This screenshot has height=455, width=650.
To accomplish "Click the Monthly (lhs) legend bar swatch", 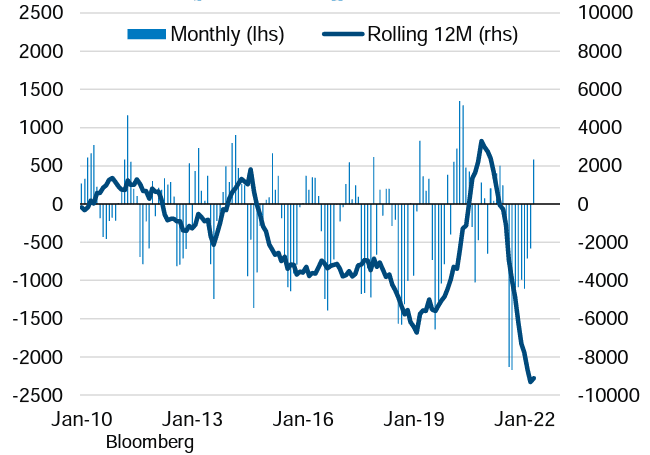I will pyautogui.click(x=147, y=35).
